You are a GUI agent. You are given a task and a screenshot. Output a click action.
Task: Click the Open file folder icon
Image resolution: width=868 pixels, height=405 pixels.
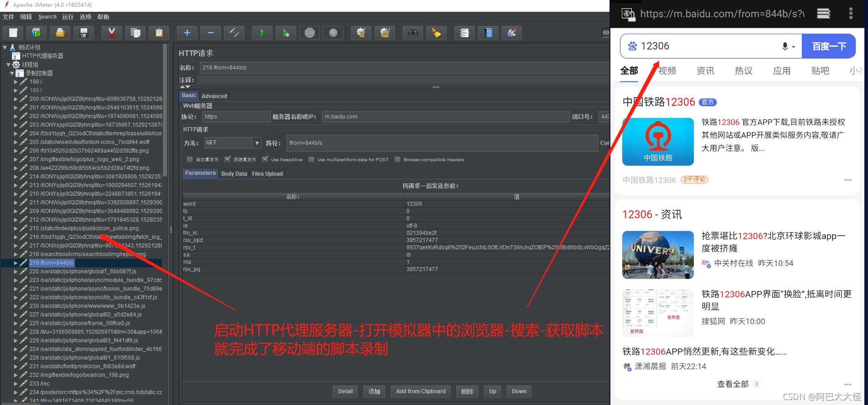pyautogui.click(x=60, y=33)
